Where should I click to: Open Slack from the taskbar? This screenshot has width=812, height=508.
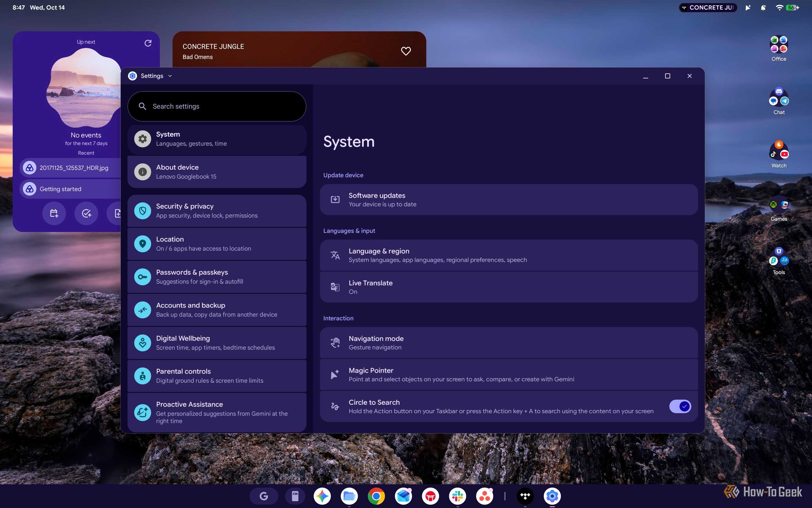pos(458,496)
